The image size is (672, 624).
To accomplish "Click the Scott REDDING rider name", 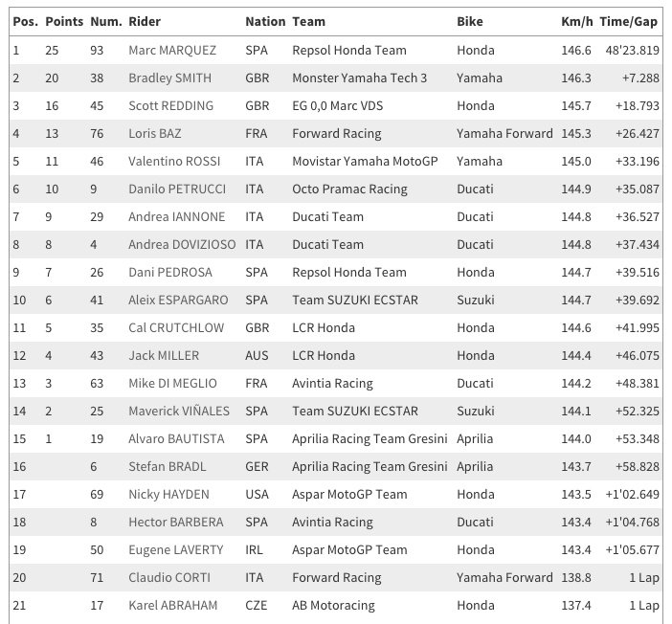I will pyautogui.click(x=171, y=106).
